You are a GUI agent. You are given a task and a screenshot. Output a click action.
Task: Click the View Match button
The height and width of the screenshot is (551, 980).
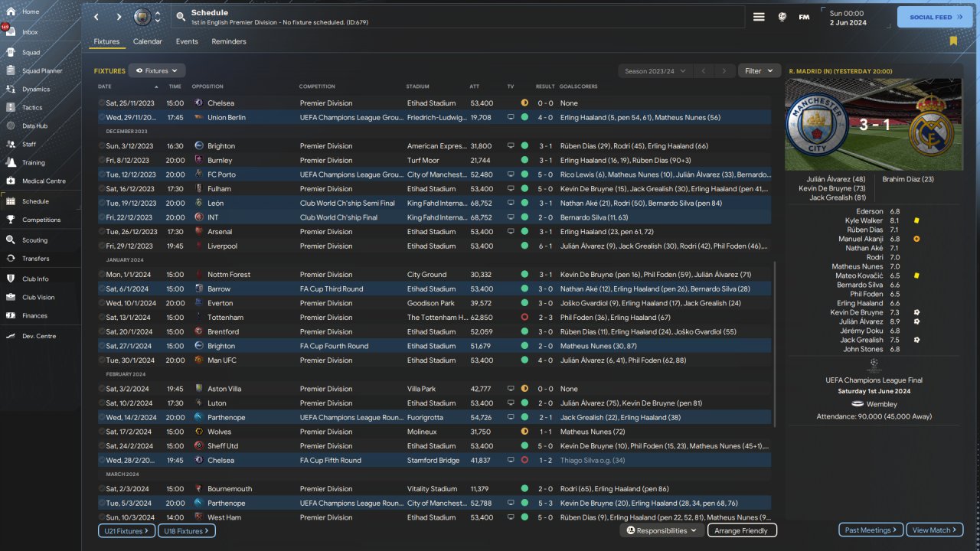pyautogui.click(x=935, y=530)
